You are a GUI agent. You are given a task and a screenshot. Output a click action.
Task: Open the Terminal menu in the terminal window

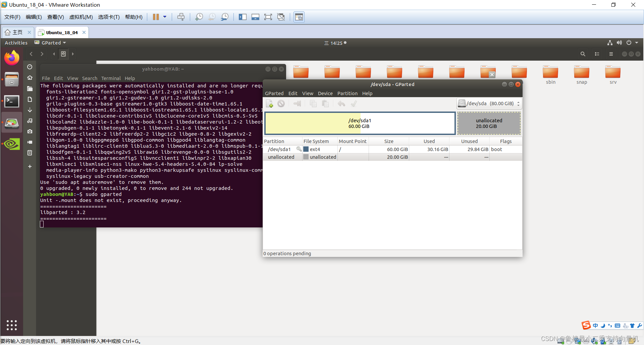111,78
